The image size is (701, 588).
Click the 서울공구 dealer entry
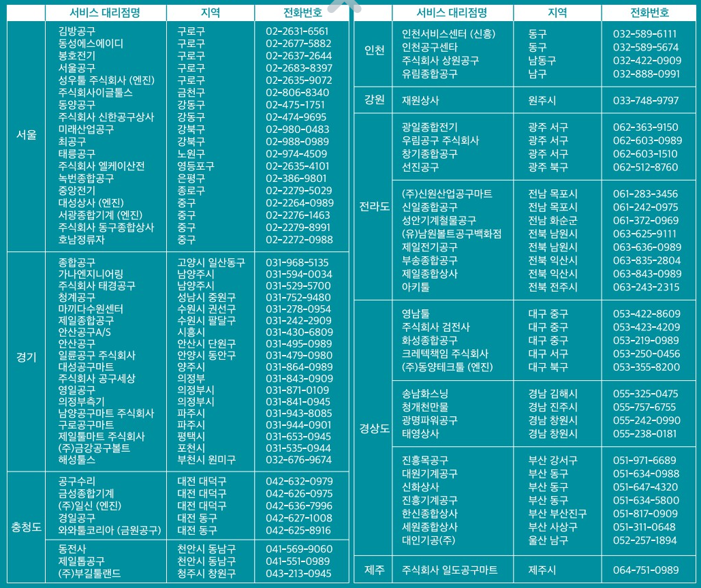pos(76,68)
